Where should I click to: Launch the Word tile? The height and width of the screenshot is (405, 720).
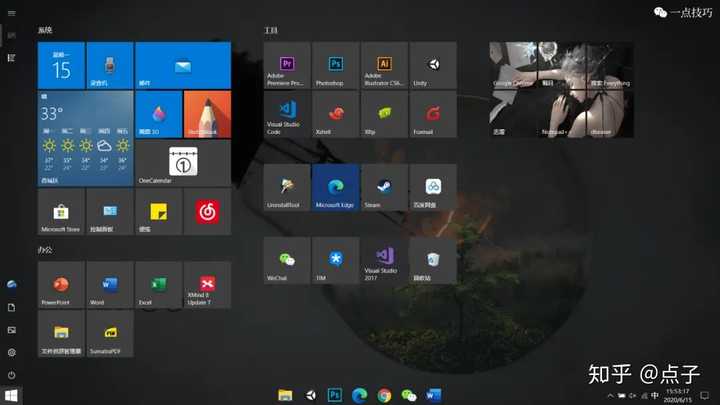pyautogui.click(x=110, y=285)
